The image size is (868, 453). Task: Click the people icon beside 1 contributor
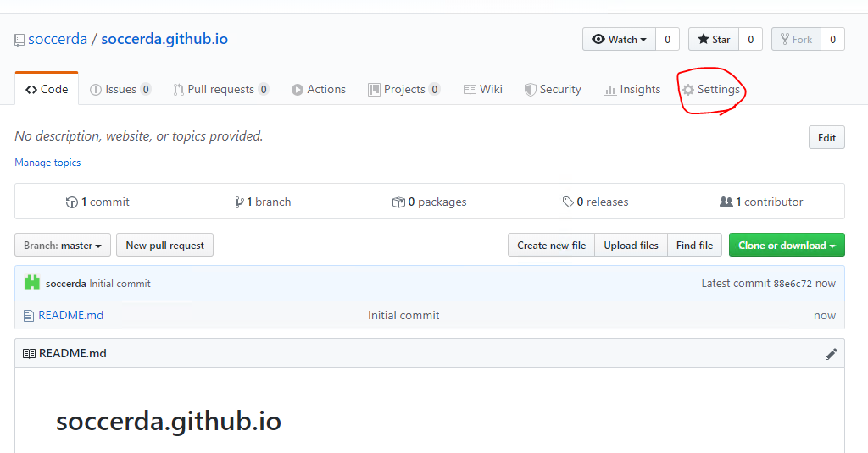(726, 202)
